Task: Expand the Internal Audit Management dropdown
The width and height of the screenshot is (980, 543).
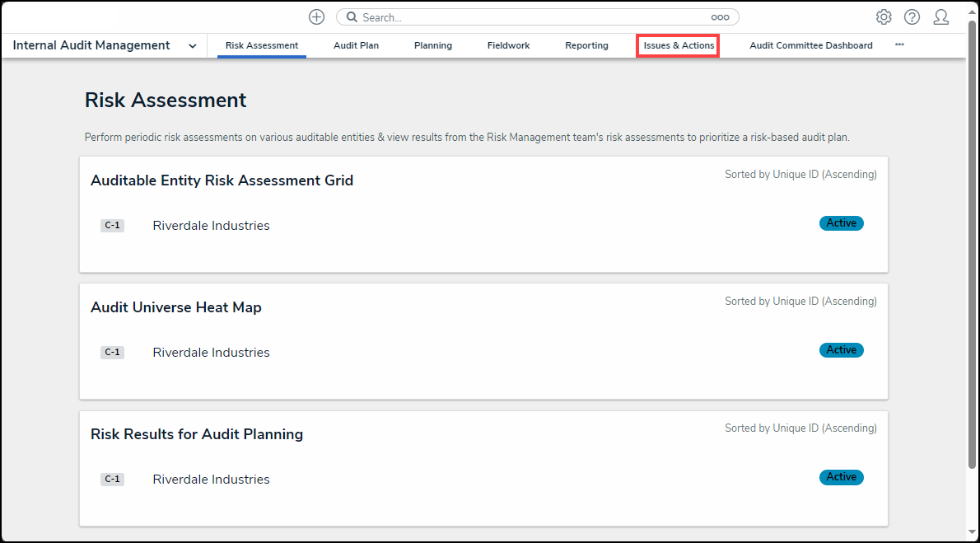Action: click(x=192, y=46)
